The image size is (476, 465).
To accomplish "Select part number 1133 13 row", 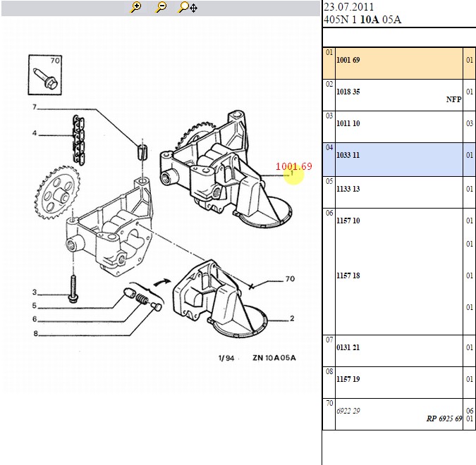I will (x=399, y=192).
